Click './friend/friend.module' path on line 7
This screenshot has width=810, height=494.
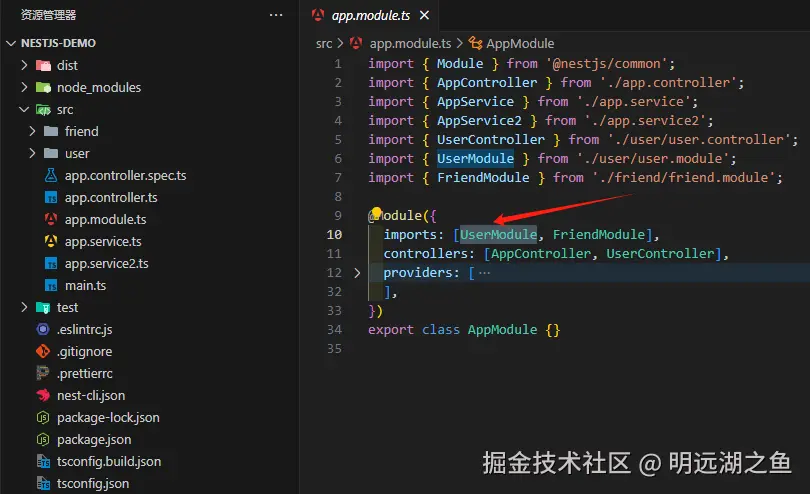pyautogui.click(x=683, y=178)
